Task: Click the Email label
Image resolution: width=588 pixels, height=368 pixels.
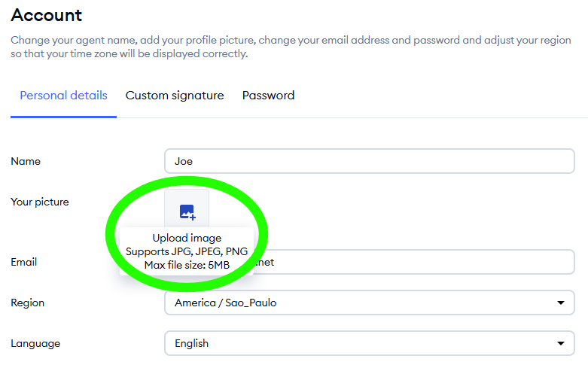Action: pyautogui.click(x=23, y=262)
